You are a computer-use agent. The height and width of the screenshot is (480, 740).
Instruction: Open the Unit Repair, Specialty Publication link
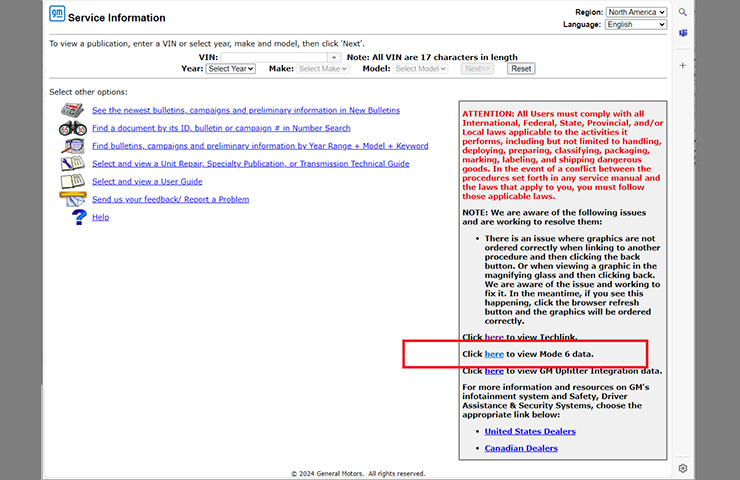coord(251,164)
